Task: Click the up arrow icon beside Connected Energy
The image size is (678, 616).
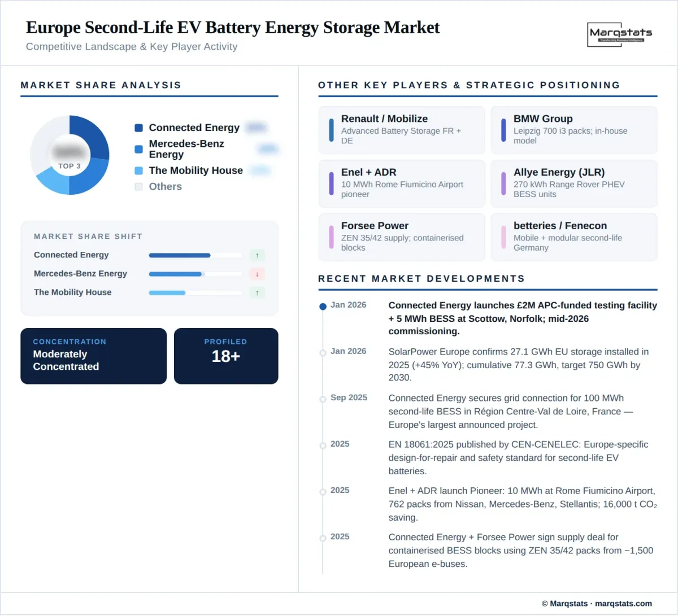Action: 257,255
